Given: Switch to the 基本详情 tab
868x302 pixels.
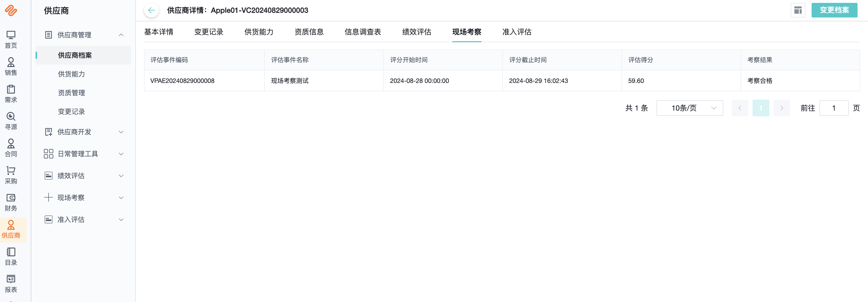Looking at the screenshot, I should pyautogui.click(x=159, y=32).
